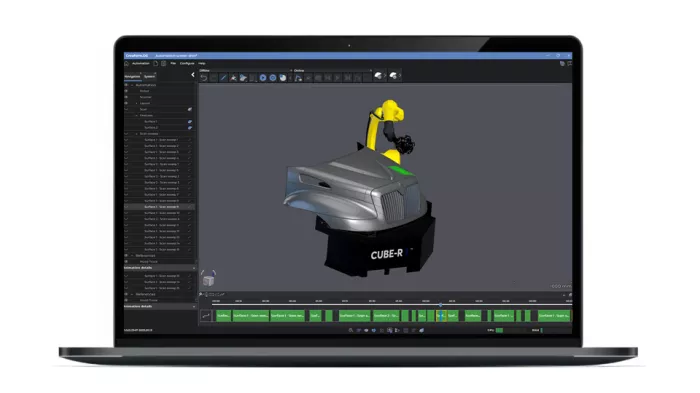Image resolution: width=700 pixels, height=393 pixels.
Task: Collapse the Automation tree node arrow
Action: coord(132,85)
